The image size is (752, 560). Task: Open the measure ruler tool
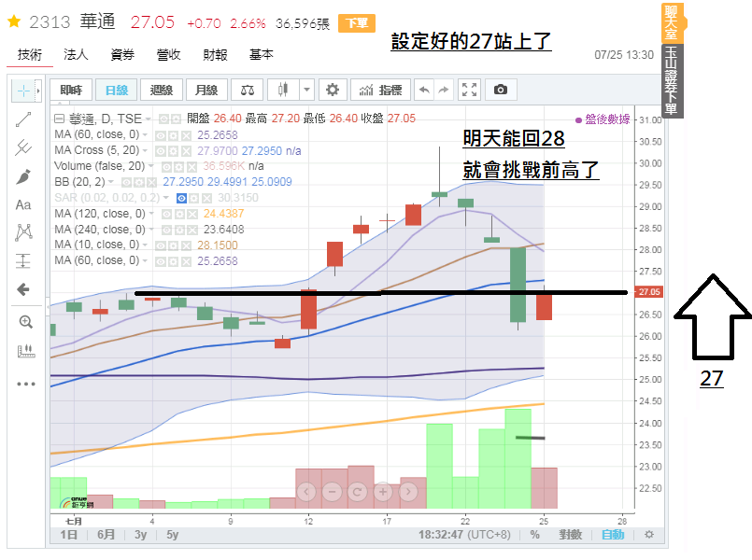click(26, 351)
